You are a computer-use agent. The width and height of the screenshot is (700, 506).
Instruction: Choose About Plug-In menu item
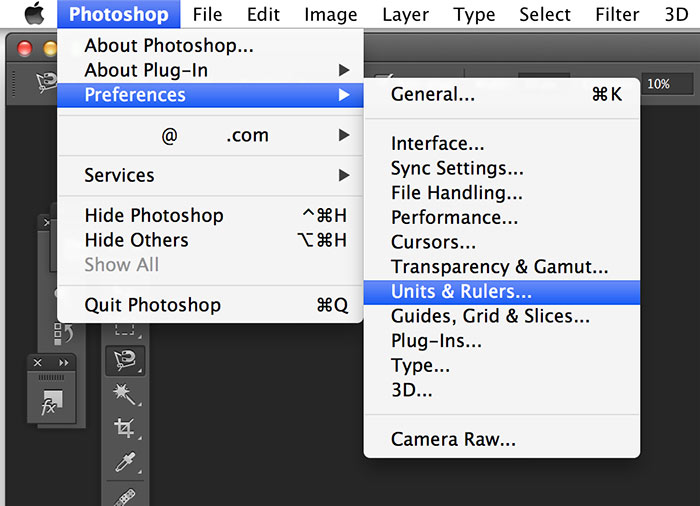click(210, 70)
